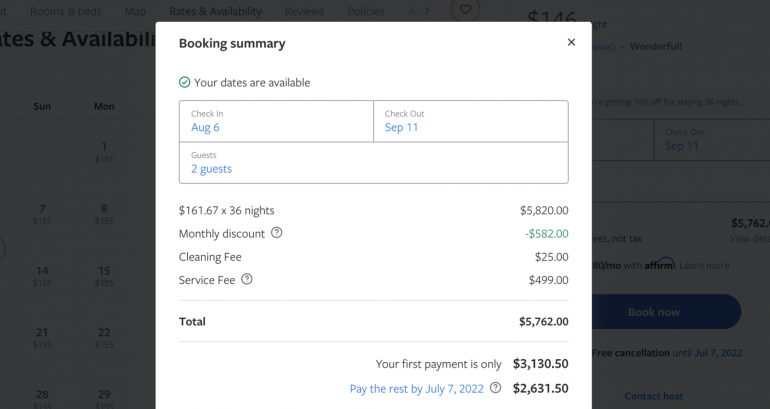Click Pay the rest by July 7 link
This screenshot has height=409, width=770.
coord(416,388)
